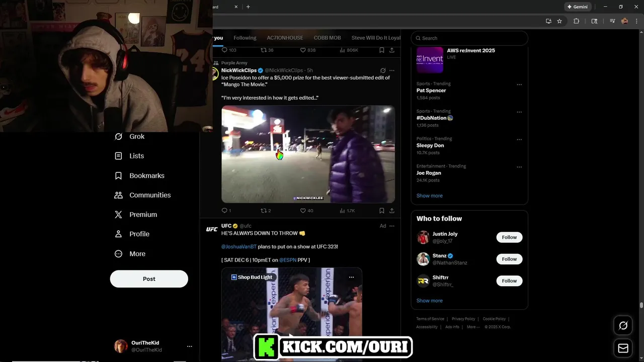
Task: Open the Privacy Policy link
Action: point(463,319)
